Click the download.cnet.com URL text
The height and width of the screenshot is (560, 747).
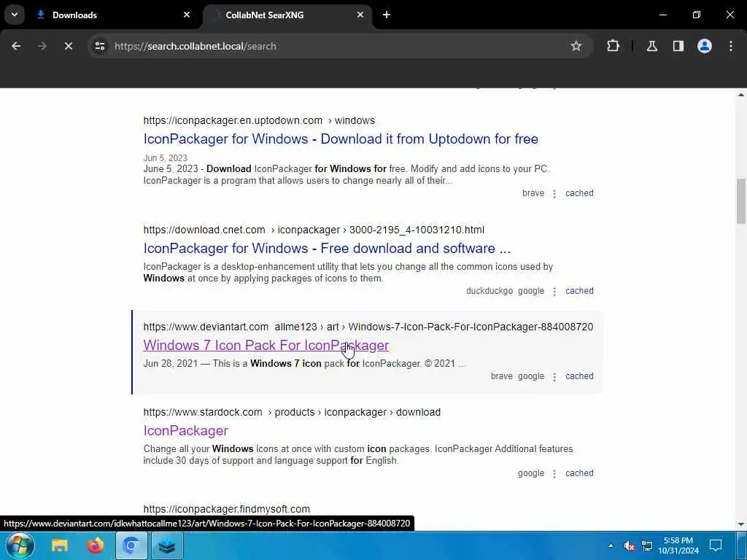pos(204,230)
